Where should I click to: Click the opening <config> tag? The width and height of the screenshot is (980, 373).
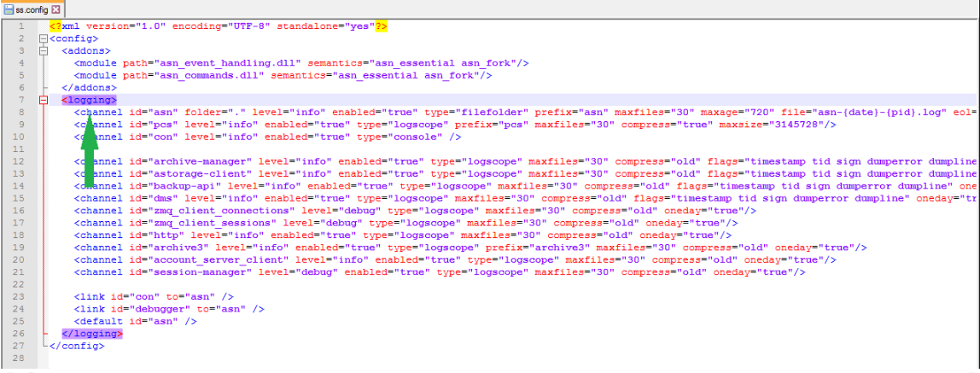click(x=73, y=38)
